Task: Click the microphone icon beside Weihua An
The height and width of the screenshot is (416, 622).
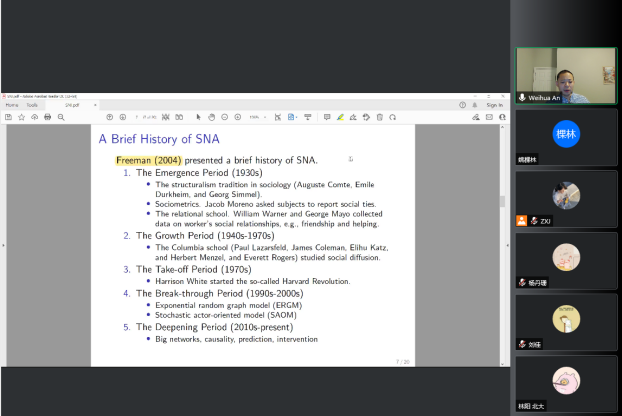Action: coord(522,98)
